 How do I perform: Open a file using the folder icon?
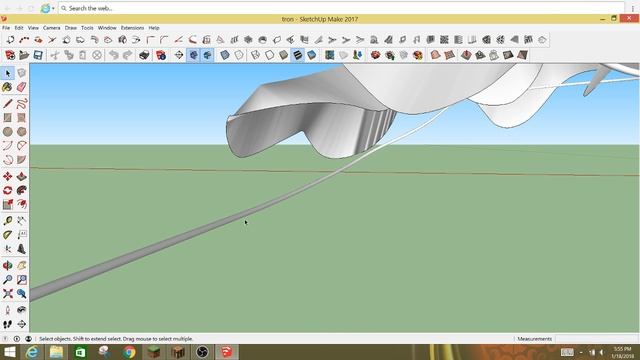(24, 55)
